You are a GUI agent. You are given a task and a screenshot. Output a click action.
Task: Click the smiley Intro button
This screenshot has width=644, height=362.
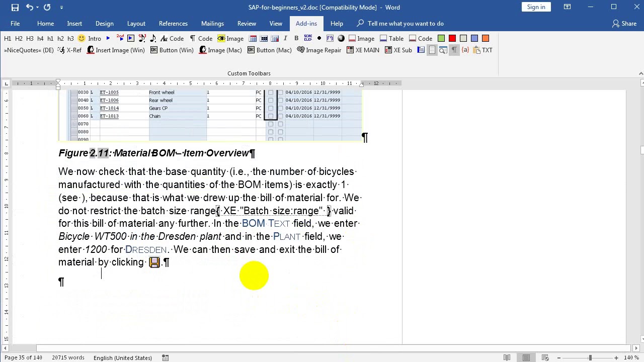coord(90,39)
